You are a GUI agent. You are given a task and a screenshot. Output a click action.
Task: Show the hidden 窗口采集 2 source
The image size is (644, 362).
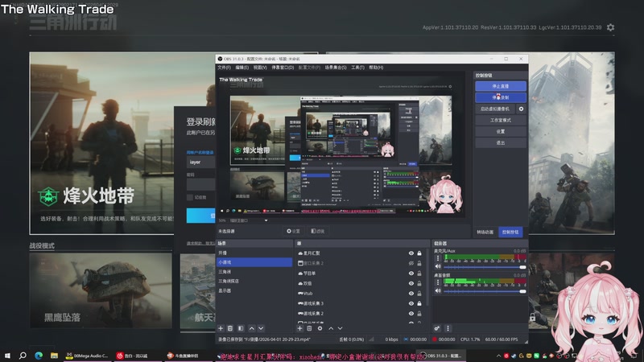tap(411, 263)
